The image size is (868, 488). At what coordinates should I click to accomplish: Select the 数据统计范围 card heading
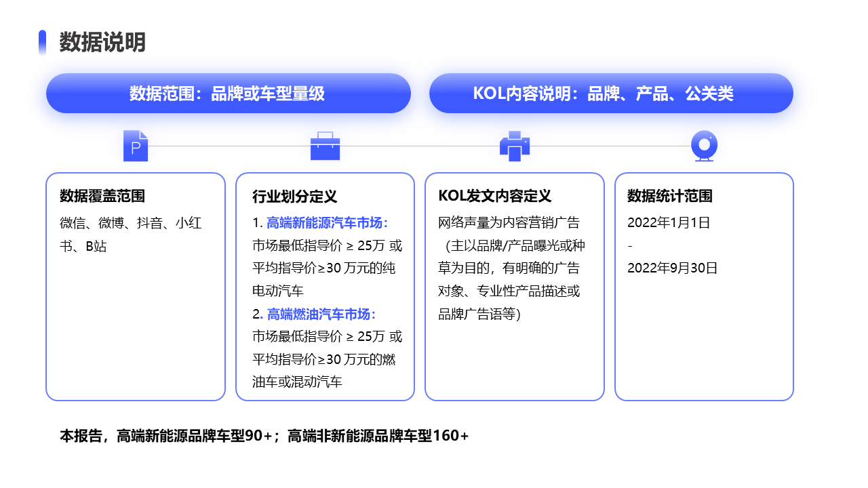tap(670, 197)
